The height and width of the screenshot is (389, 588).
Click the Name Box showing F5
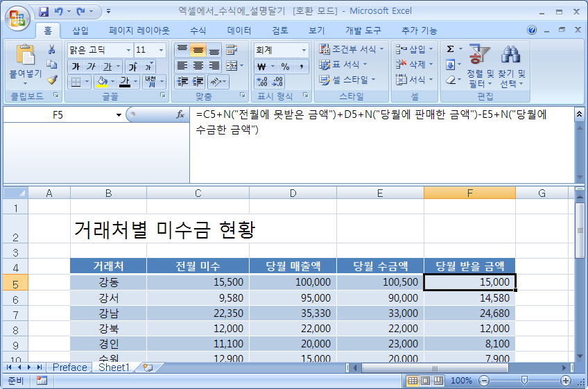click(x=58, y=115)
